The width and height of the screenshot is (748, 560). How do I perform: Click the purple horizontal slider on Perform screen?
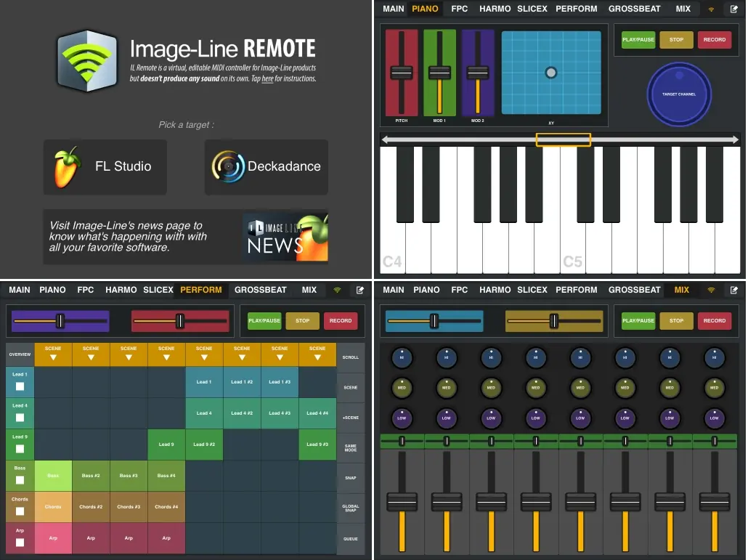pos(60,321)
